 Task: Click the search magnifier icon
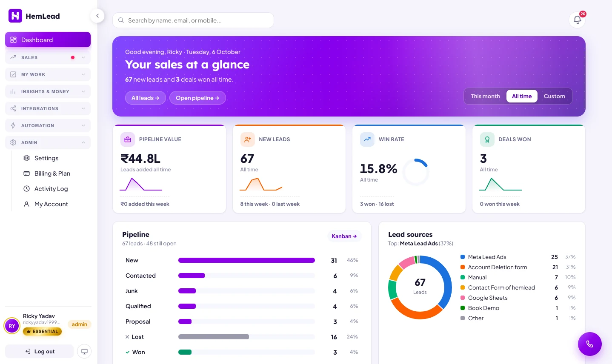tap(121, 20)
